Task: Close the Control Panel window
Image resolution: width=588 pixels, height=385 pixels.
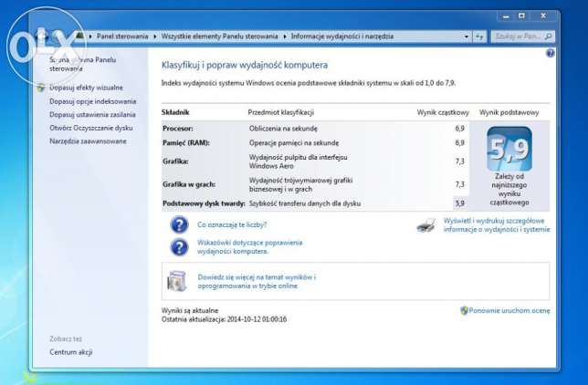Action: (543, 16)
